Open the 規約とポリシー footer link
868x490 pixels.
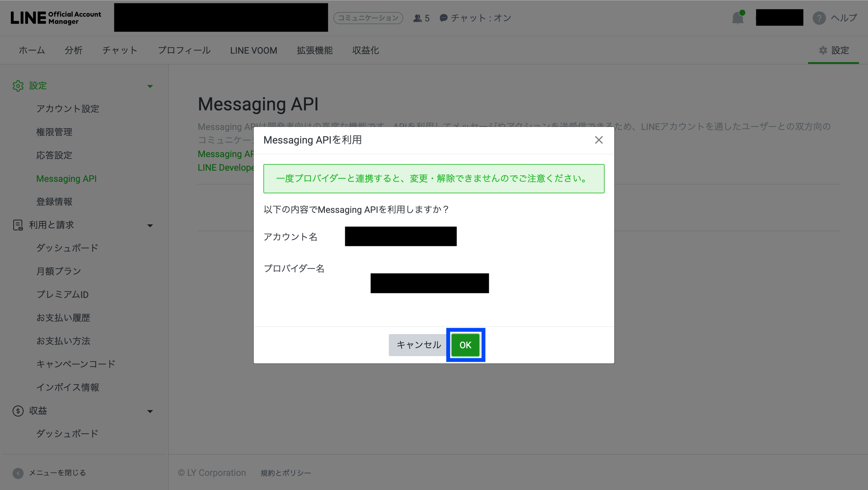tap(285, 473)
